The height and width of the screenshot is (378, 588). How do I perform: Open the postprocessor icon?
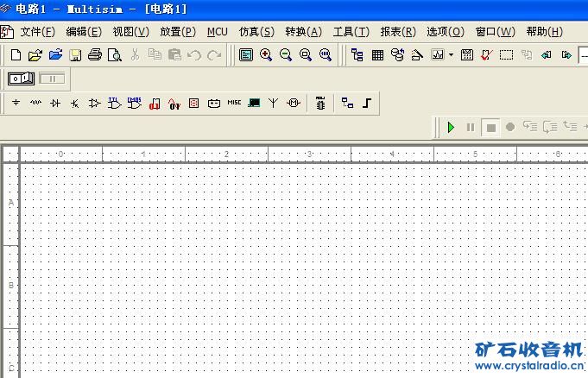click(x=467, y=54)
